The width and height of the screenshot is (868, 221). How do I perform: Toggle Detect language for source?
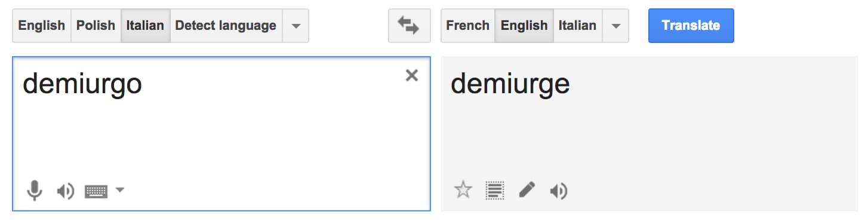point(226,26)
